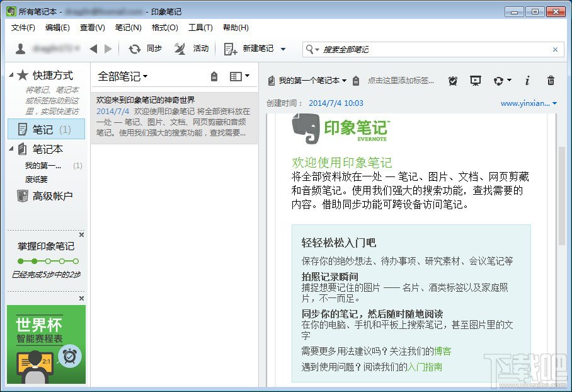The width and height of the screenshot is (572, 392).
Task: Open the 世界杯 智能赛程表 ad
Action: tap(47, 344)
